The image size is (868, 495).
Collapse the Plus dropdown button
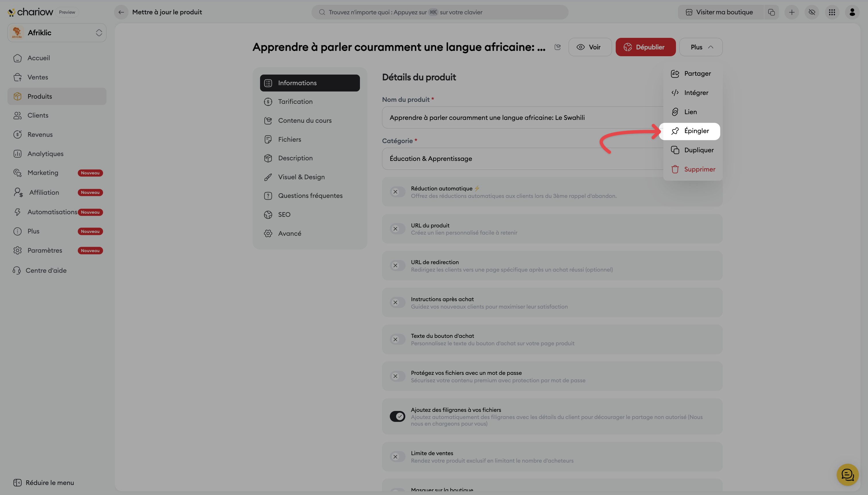701,47
